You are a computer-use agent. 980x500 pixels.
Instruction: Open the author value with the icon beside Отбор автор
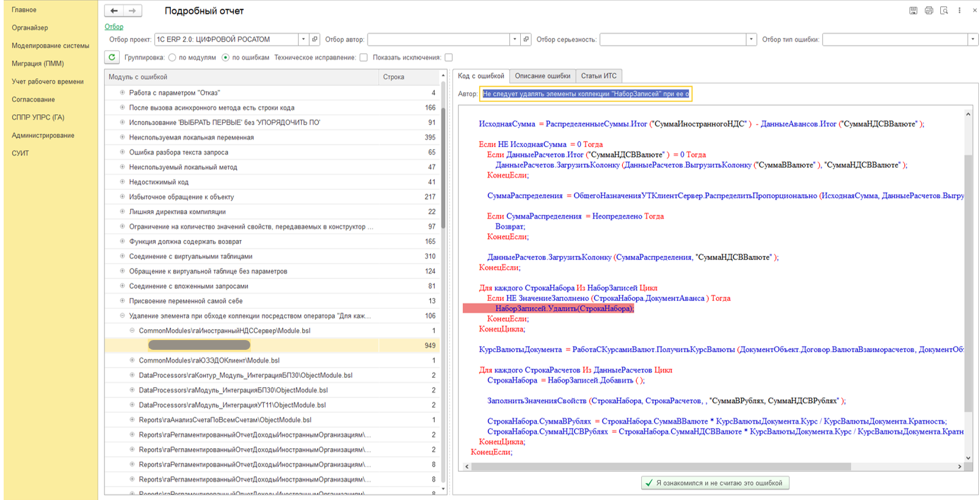[x=526, y=39]
